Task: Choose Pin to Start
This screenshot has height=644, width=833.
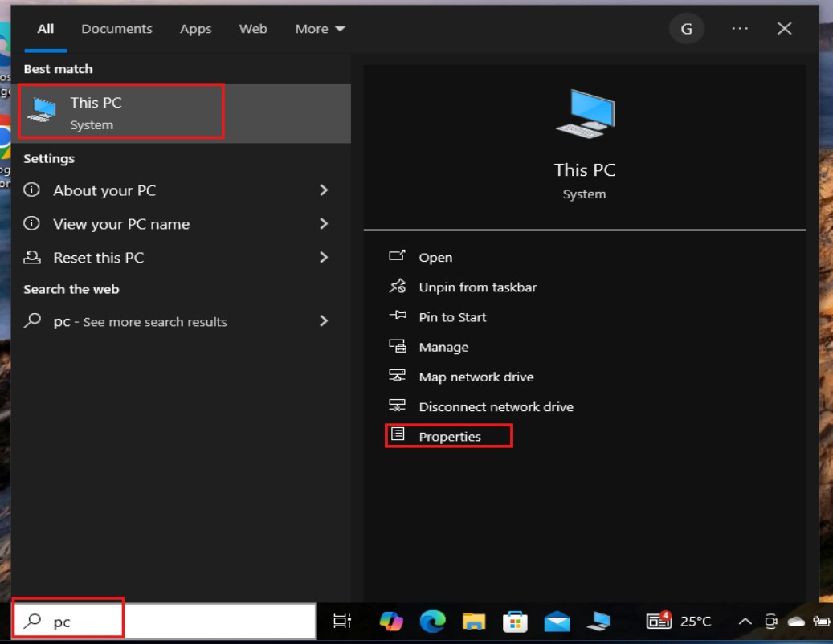Action: (452, 317)
